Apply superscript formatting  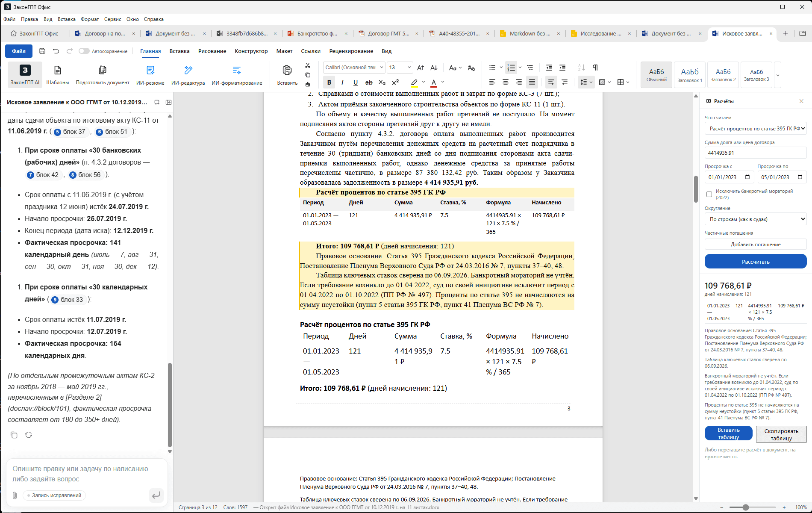click(395, 82)
